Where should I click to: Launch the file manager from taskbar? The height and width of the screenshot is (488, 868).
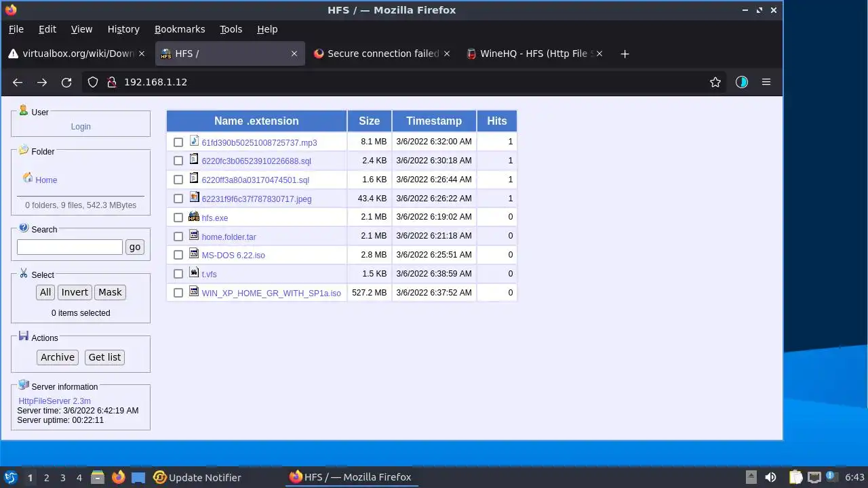98,477
